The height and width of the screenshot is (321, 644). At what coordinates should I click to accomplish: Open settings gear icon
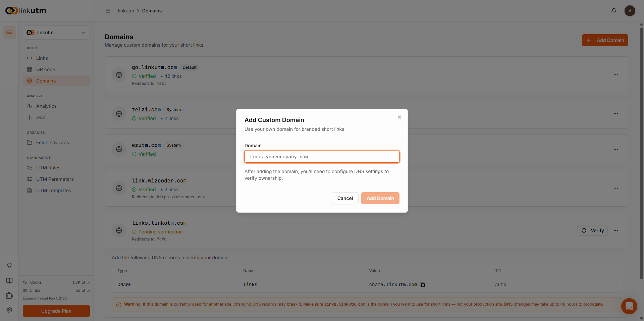[9, 310]
